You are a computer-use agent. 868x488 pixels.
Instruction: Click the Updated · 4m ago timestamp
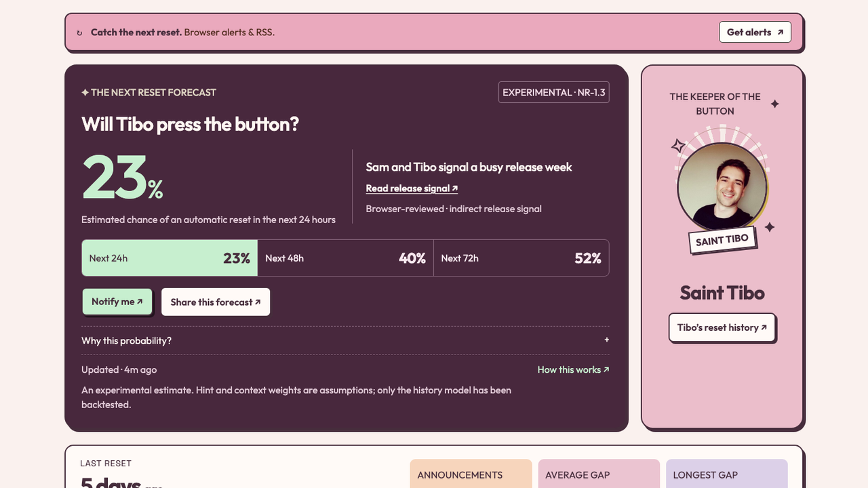pyautogui.click(x=119, y=369)
